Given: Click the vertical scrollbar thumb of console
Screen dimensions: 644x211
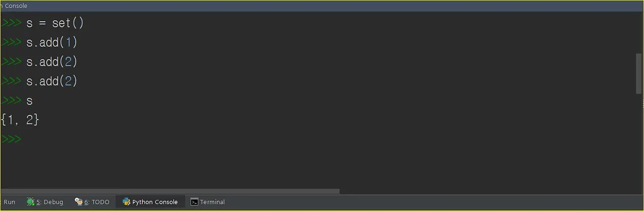Looking at the screenshot, I should [639, 73].
